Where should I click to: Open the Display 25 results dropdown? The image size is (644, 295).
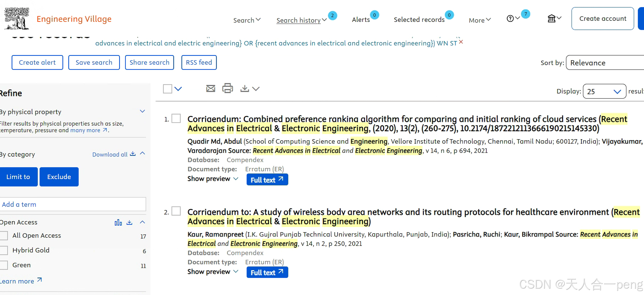(604, 91)
